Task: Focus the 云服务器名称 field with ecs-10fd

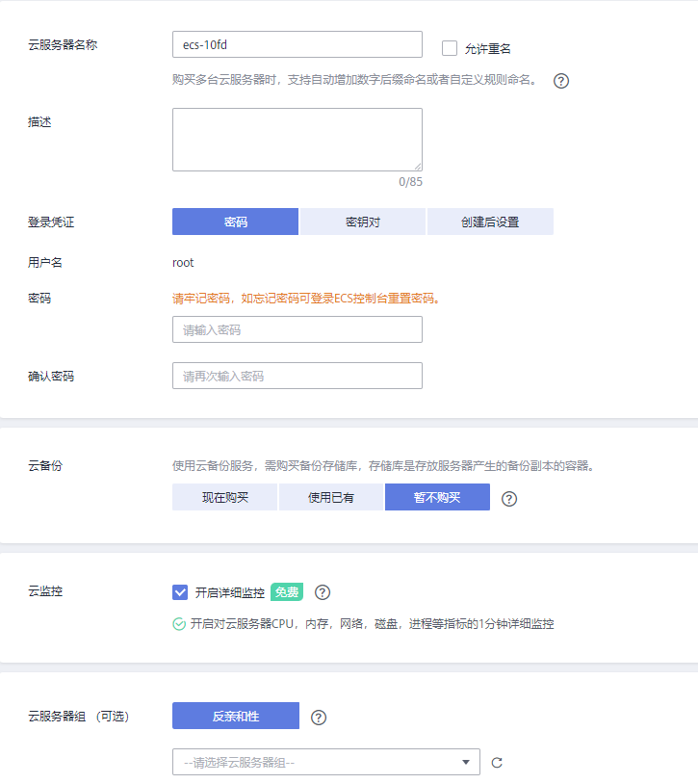Action: [x=297, y=44]
